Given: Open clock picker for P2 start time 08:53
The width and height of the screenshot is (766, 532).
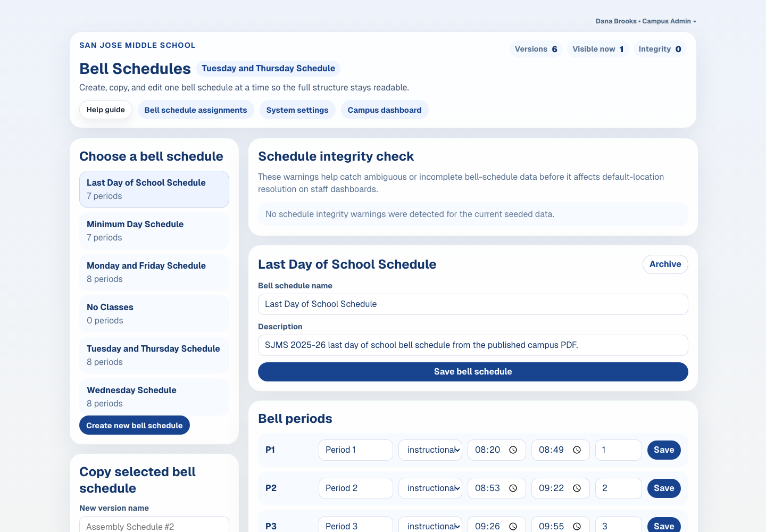Looking at the screenshot, I should [x=513, y=488].
